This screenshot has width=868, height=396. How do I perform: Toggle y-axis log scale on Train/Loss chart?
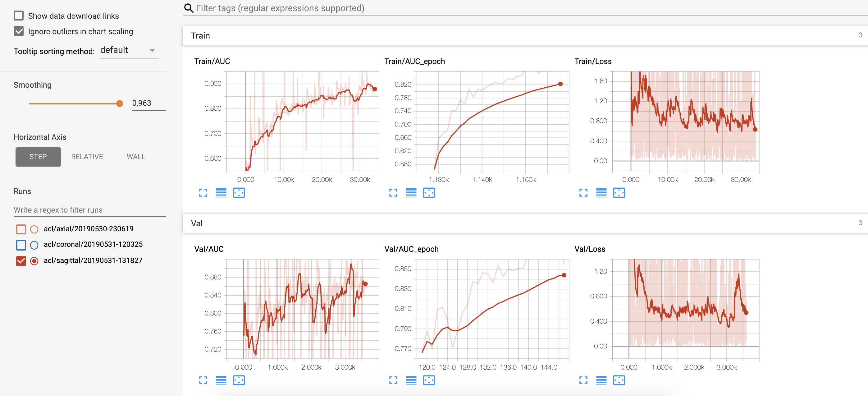(x=601, y=193)
